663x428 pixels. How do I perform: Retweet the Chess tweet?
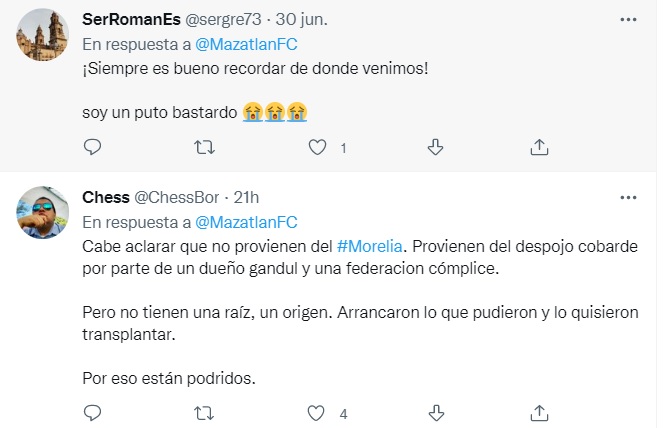[205, 412]
